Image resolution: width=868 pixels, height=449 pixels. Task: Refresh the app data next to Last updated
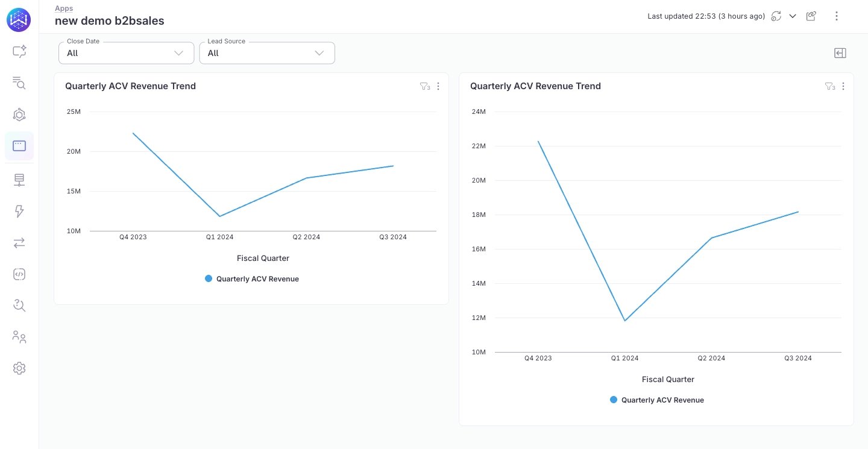(x=776, y=16)
